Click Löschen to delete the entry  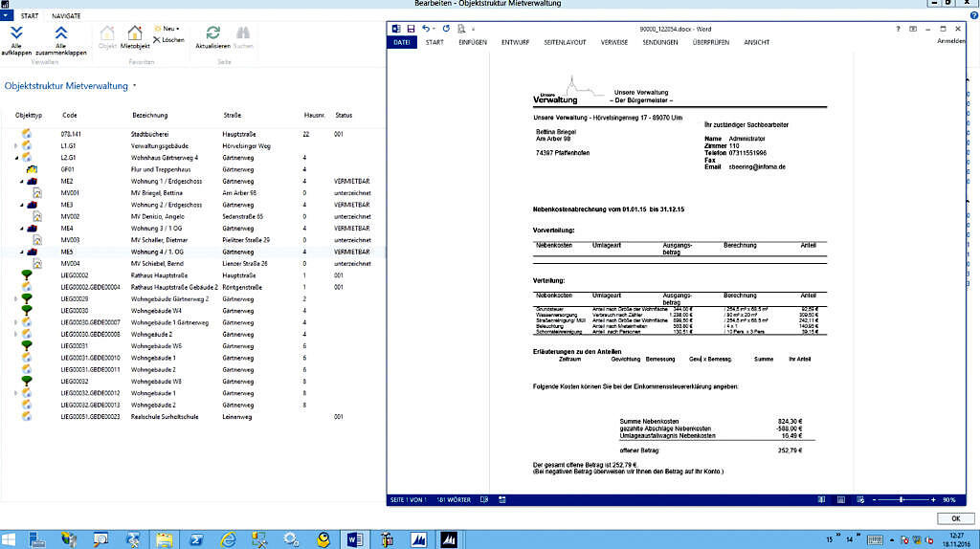tap(168, 40)
